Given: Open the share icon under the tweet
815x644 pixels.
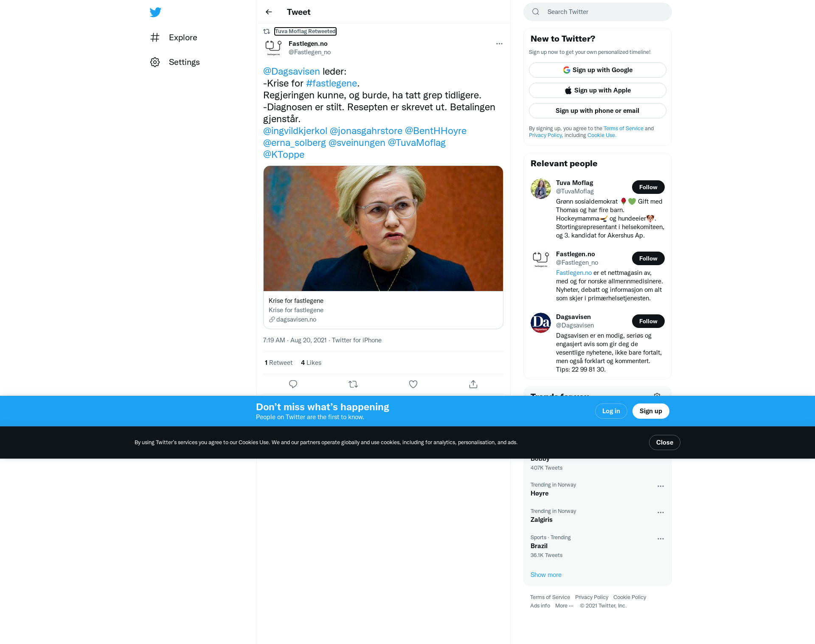Looking at the screenshot, I should (473, 384).
